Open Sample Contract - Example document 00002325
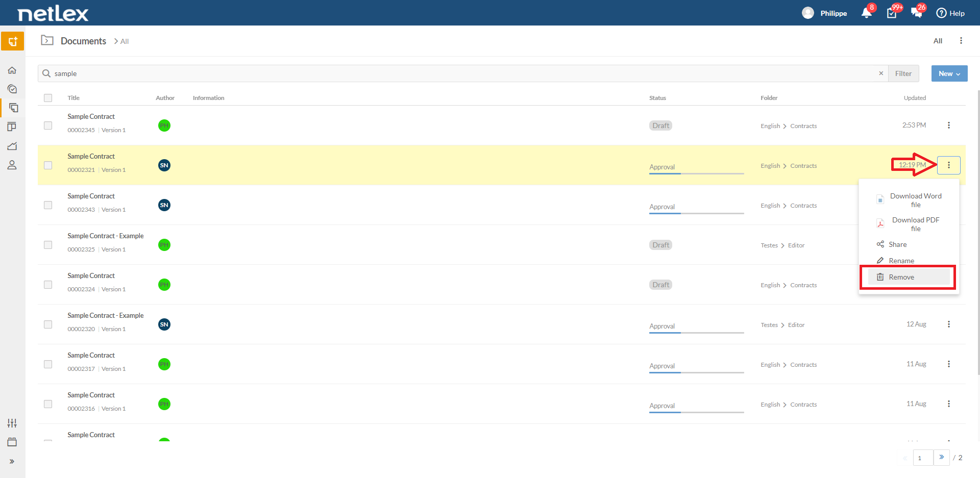The image size is (980, 478). pyautogui.click(x=106, y=236)
